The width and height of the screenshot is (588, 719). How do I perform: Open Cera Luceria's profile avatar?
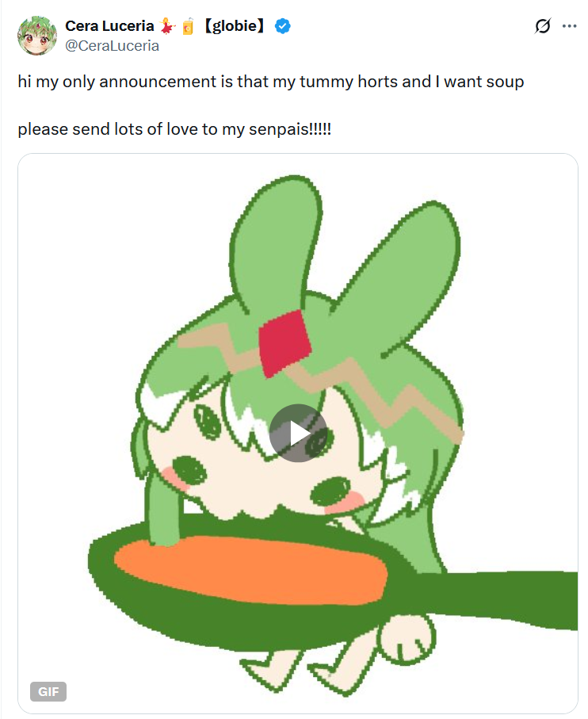37,36
